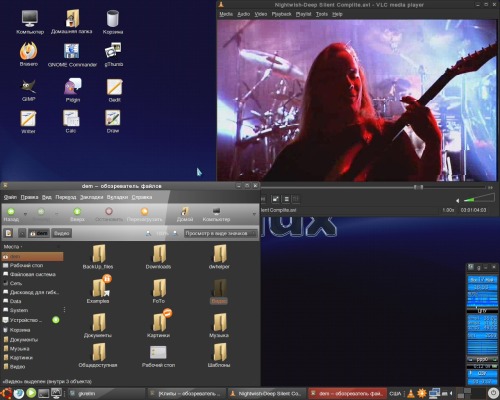Open the Рабочий стол folder in main pane

(x=158, y=356)
